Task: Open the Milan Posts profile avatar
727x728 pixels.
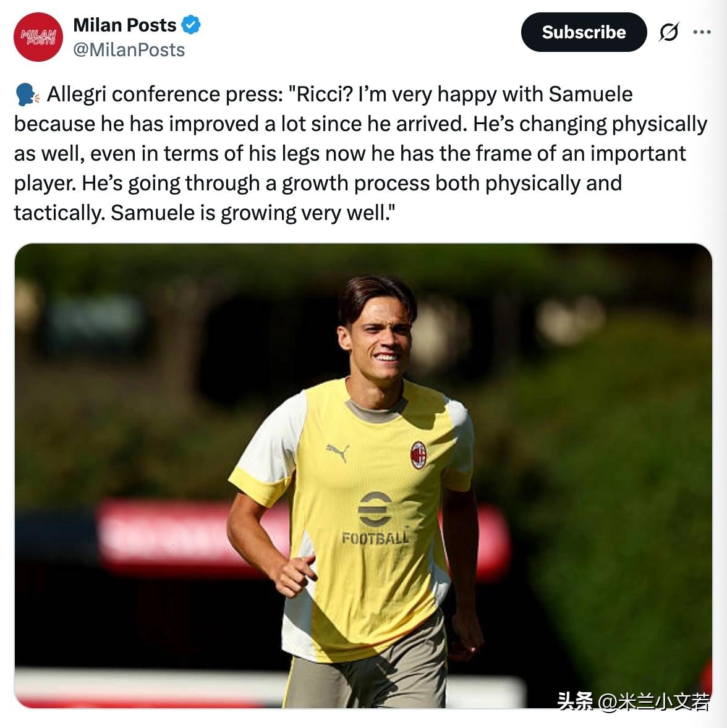Action: tap(38, 37)
